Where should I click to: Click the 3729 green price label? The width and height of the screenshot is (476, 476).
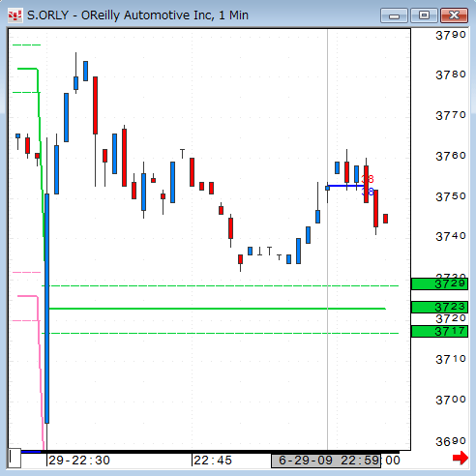(x=439, y=284)
